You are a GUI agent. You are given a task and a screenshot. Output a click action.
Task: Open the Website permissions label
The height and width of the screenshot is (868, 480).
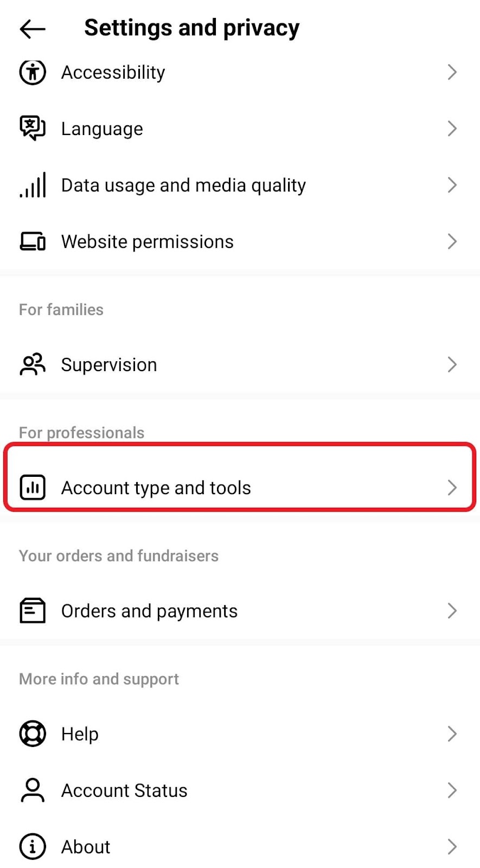147,242
